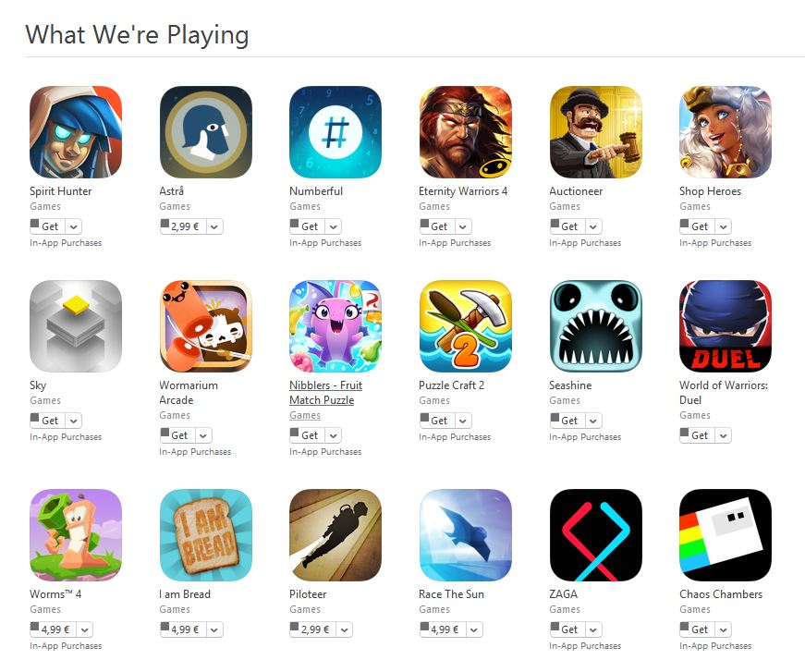This screenshot has height=672, width=805.
Task: Open the dropdown arrow for Worms 4 price
Action: [85, 629]
